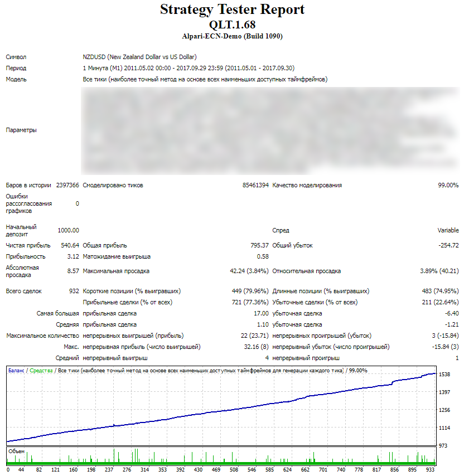Click the 'Strategy Tester Report' title

(232, 9)
